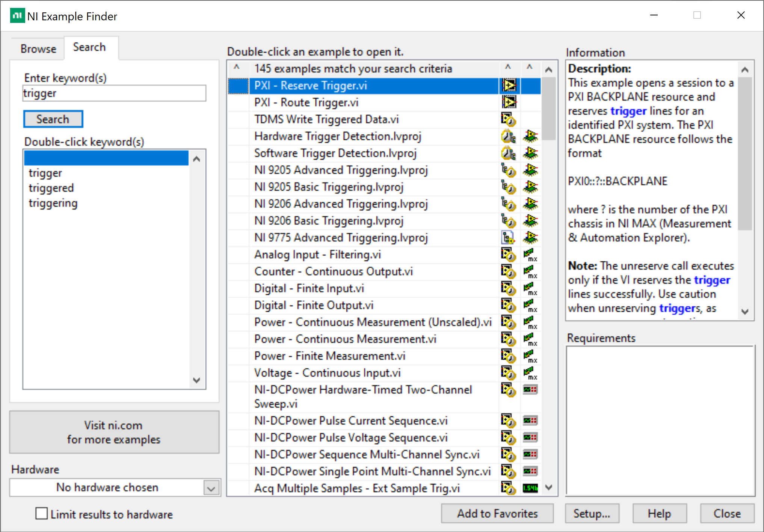The width and height of the screenshot is (764, 532).
Task: Click the keyword input field containing trigger
Action: tap(114, 93)
